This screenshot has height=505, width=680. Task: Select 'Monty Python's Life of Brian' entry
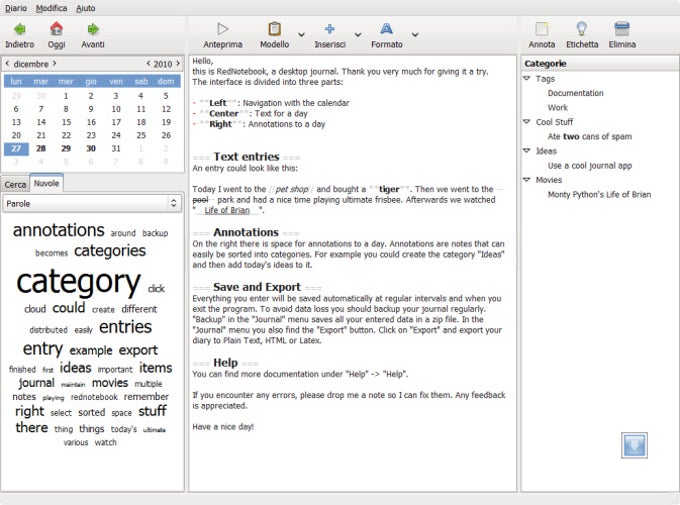(599, 194)
